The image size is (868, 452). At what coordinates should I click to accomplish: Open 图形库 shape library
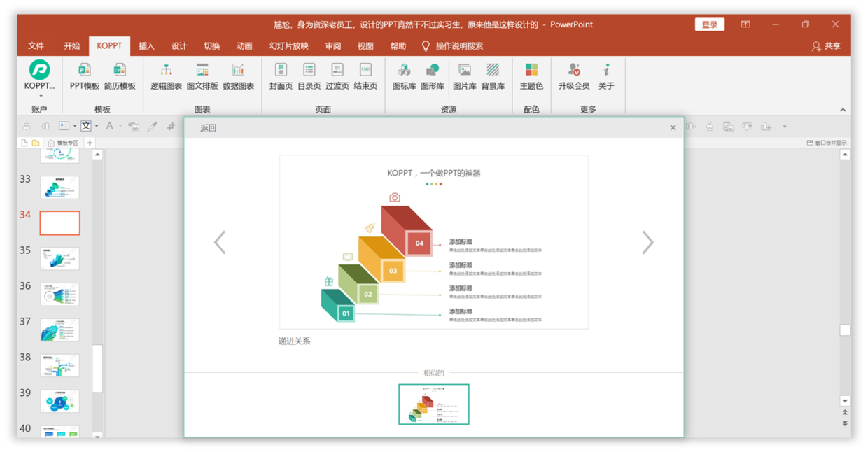[x=433, y=75]
